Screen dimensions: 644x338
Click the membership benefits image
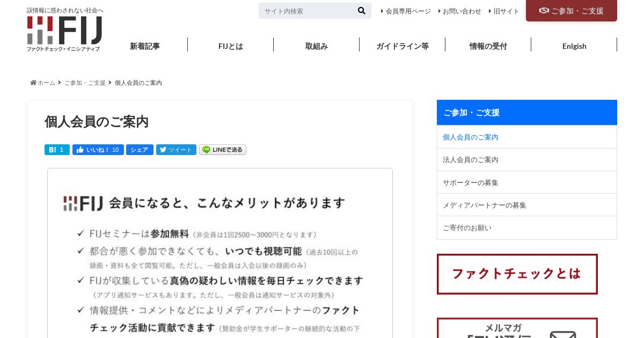(x=220, y=253)
